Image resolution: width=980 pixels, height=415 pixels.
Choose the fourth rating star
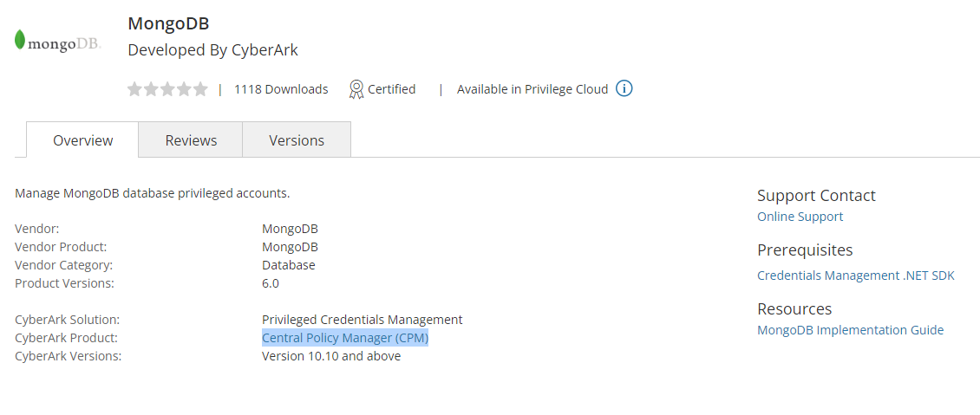pos(184,89)
